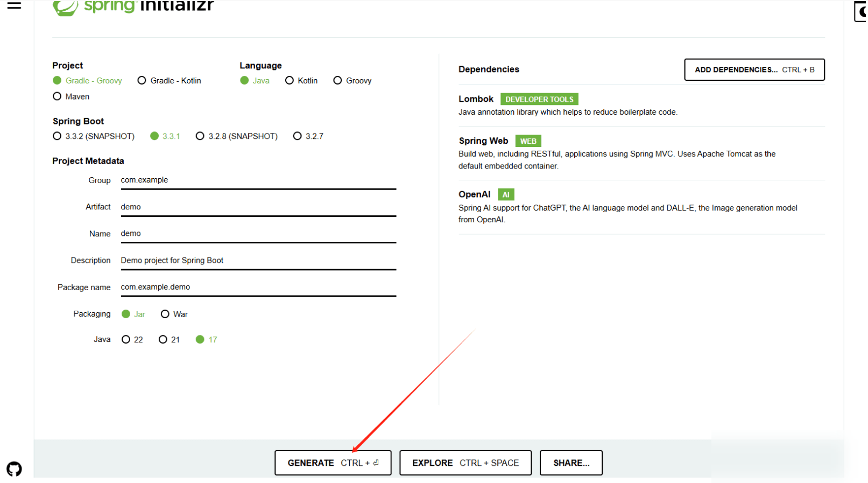Choose Gradle - Kotlin project option
The height and width of the screenshot is (483, 868).
tap(170, 81)
